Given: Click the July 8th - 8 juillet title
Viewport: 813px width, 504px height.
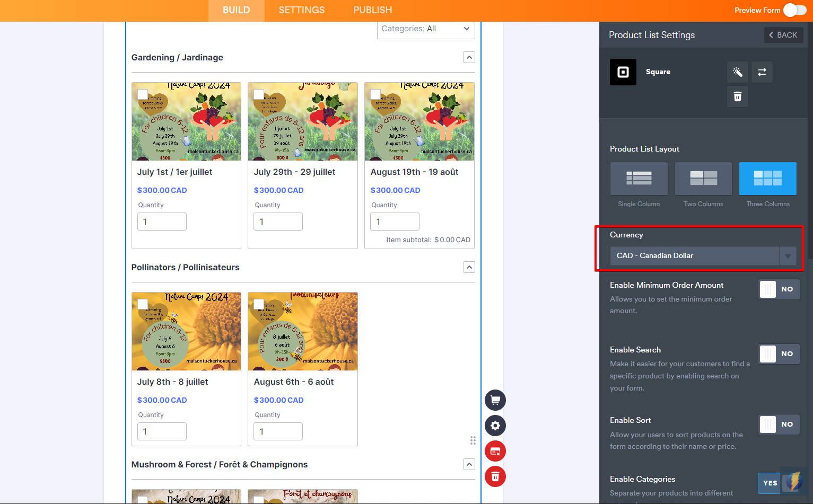Looking at the screenshot, I should pyautogui.click(x=172, y=382).
